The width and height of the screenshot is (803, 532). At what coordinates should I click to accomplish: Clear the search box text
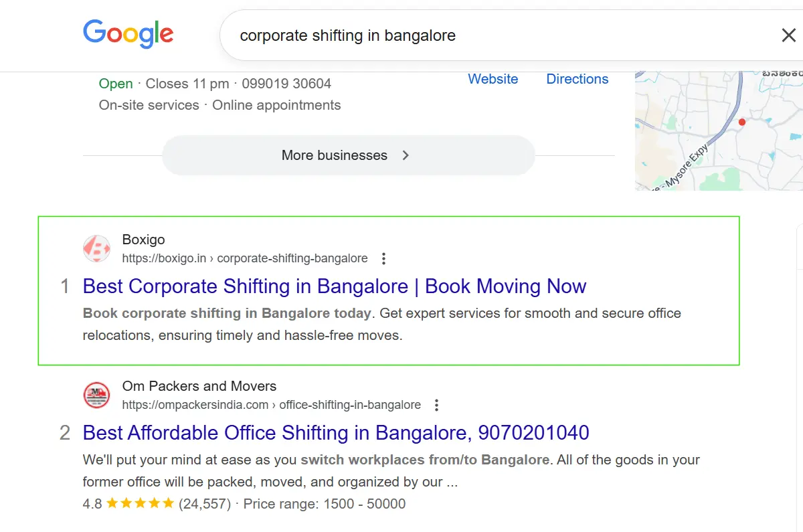[x=788, y=35]
